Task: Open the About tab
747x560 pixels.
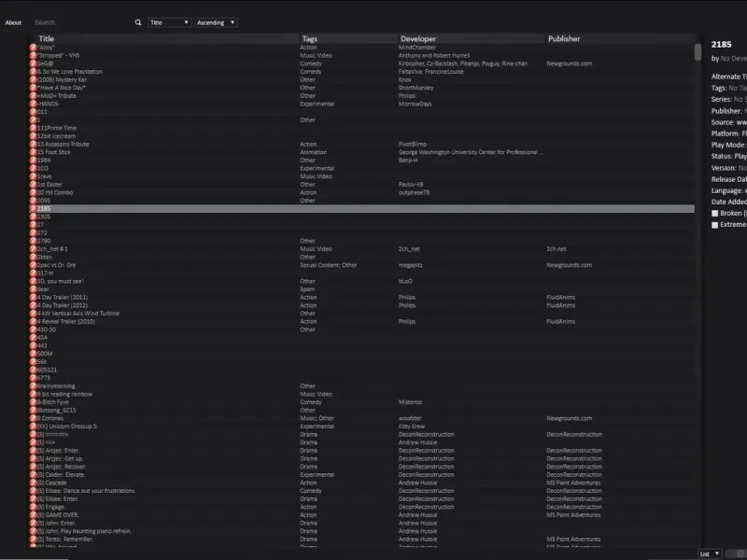Action: point(13,22)
